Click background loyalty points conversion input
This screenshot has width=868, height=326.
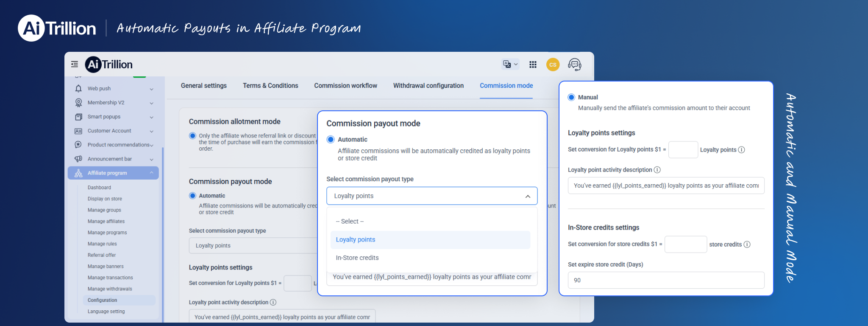298,283
